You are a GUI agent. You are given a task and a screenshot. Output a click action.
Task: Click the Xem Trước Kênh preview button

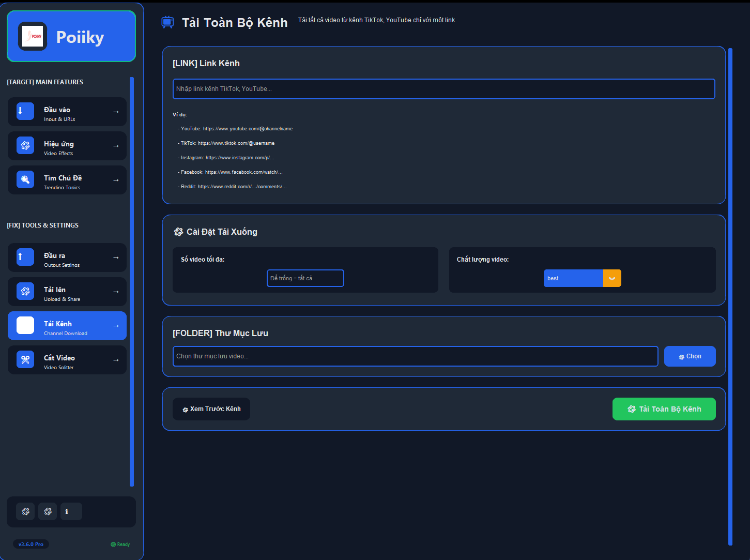(x=211, y=409)
